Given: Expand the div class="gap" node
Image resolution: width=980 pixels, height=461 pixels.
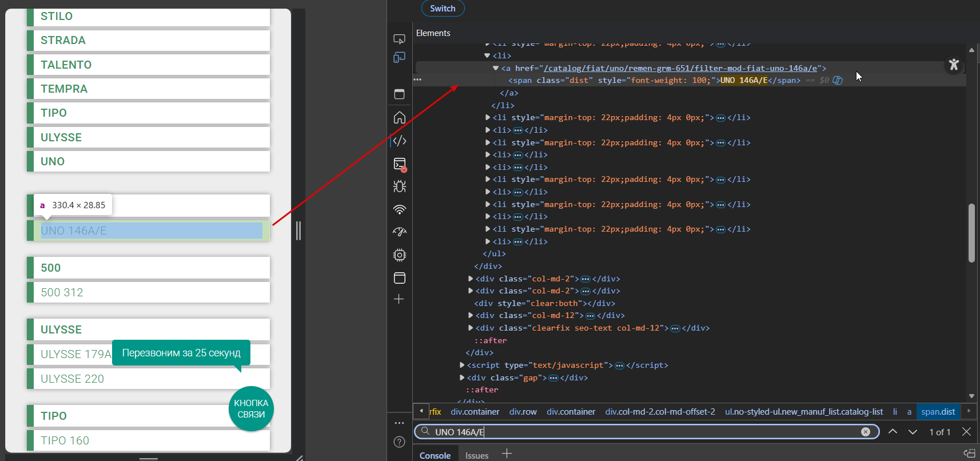Looking at the screenshot, I should click(x=462, y=377).
